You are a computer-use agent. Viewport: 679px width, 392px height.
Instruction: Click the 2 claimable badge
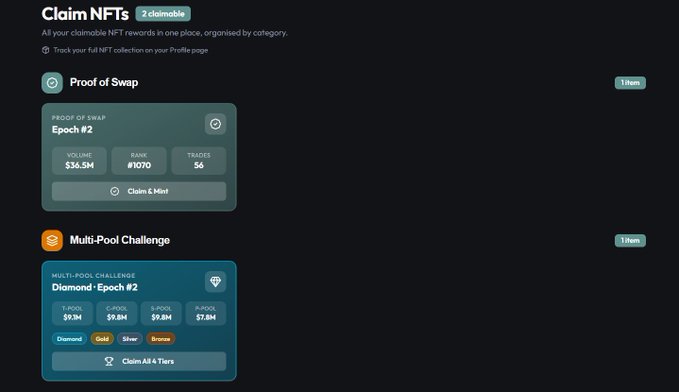[x=163, y=14]
